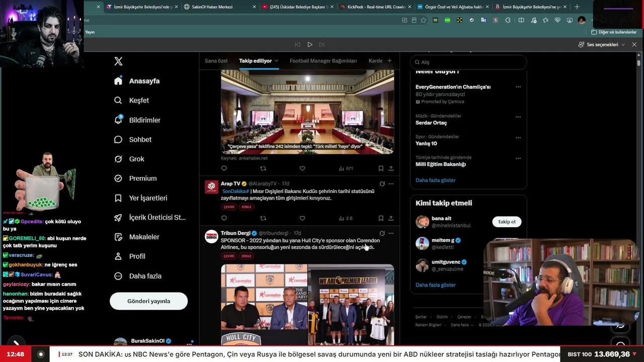The height and width of the screenshot is (362, 644).
Task: Click the SonDakika# hashtag link
Action: (x=235, y=192)
